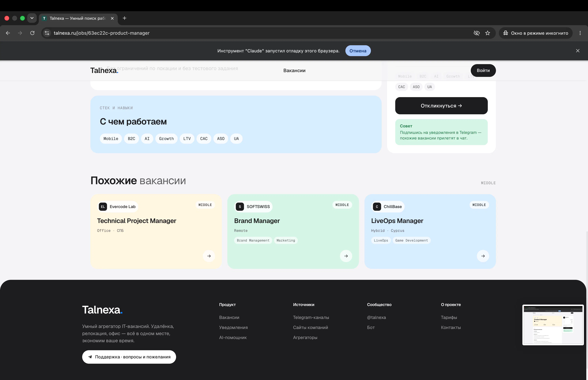
Task: Reload the Talnexa page
Action: pos(32,33)
